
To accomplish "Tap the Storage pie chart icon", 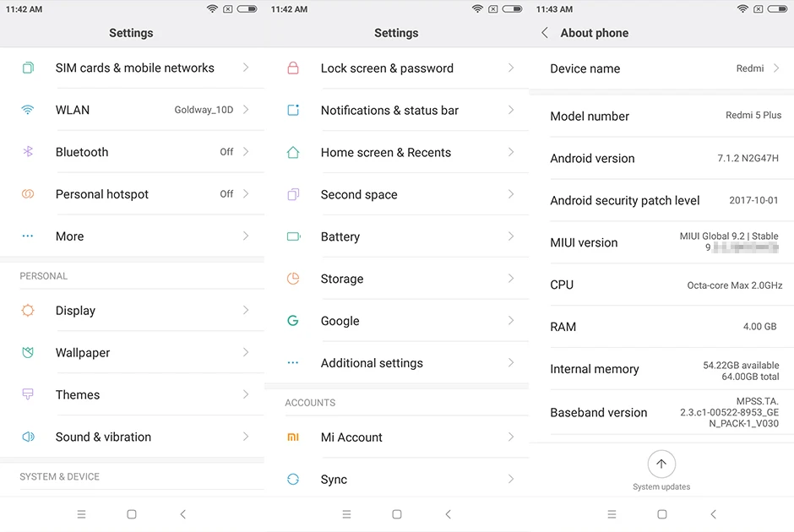I will [x=293, y=279].
